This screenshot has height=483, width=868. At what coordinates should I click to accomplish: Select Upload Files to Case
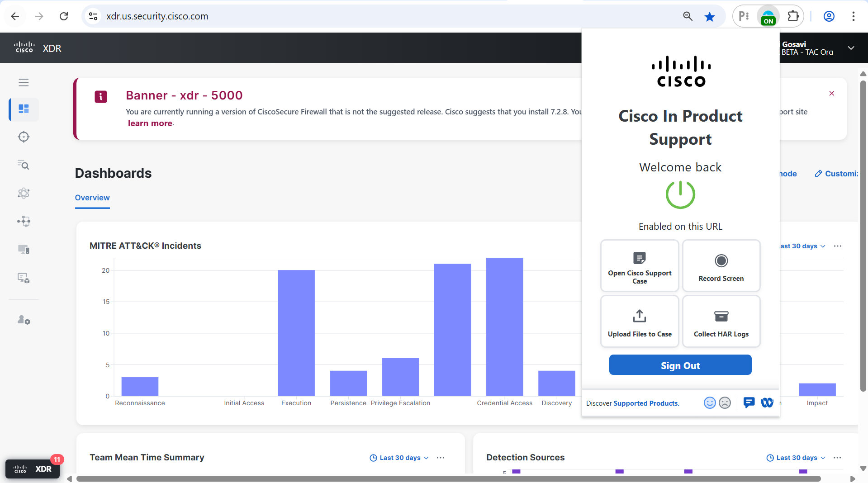pos(640,322)
